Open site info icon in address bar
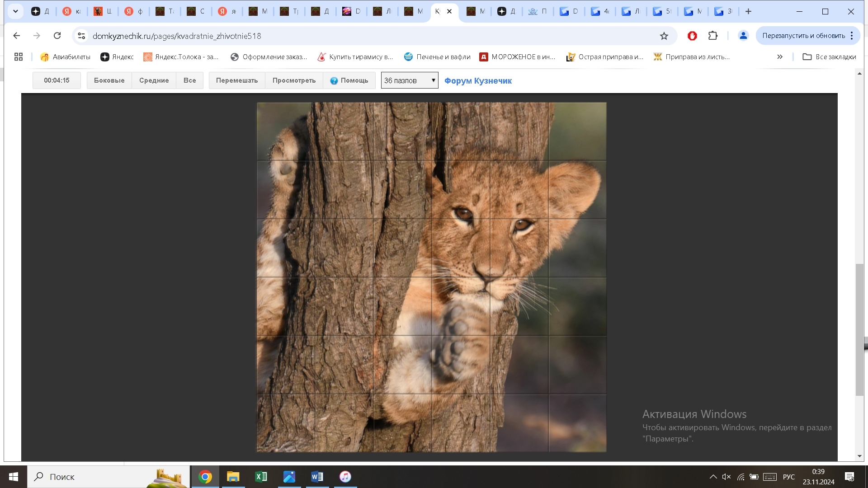 point(81,36)
